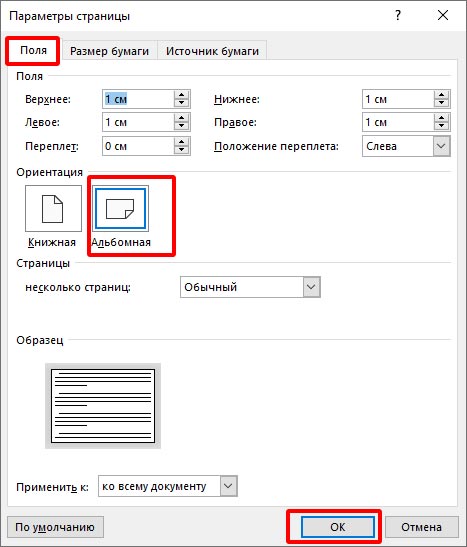Viewport: 467px width, 547px height.
Task: Select the Альбомная landscape orientation icon
Action: click(120, 208)
